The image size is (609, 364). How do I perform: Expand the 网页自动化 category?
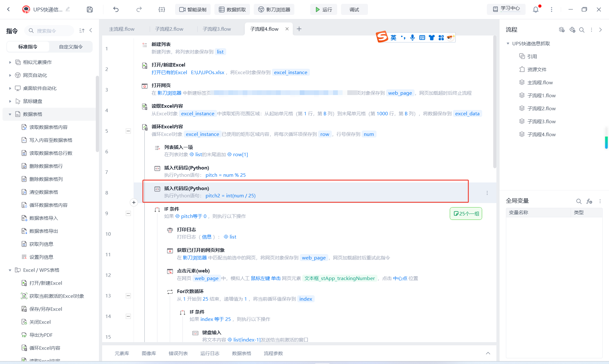click(x=10, y=75)
